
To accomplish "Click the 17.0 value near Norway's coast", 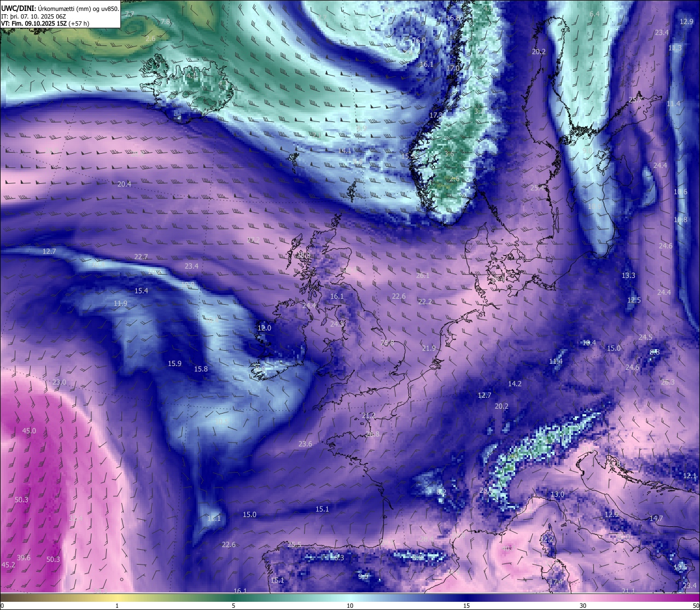I will [x=453, y=68].
